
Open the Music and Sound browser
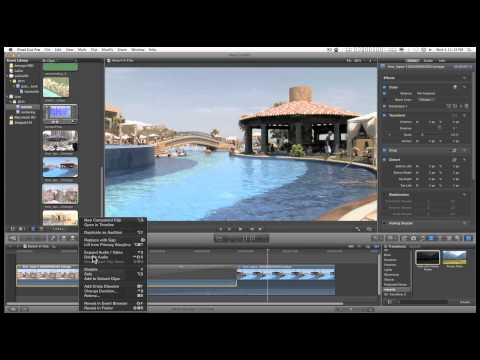point(422,238)
